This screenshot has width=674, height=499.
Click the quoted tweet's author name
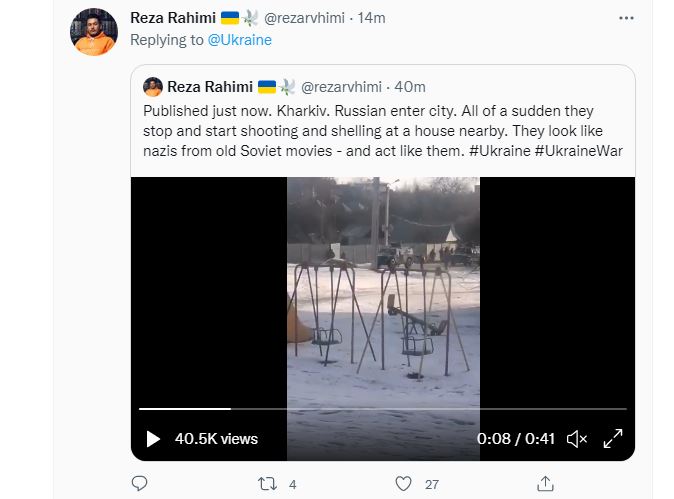[209, 87]
